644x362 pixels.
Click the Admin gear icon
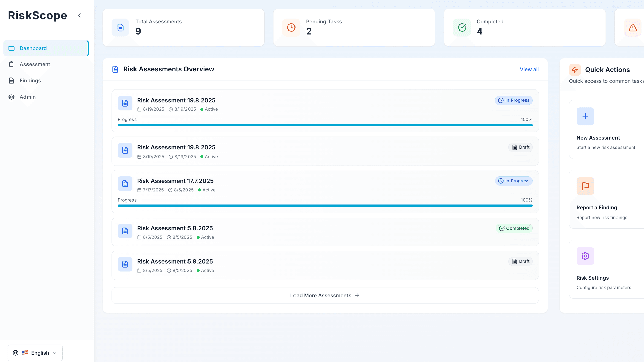11,97
